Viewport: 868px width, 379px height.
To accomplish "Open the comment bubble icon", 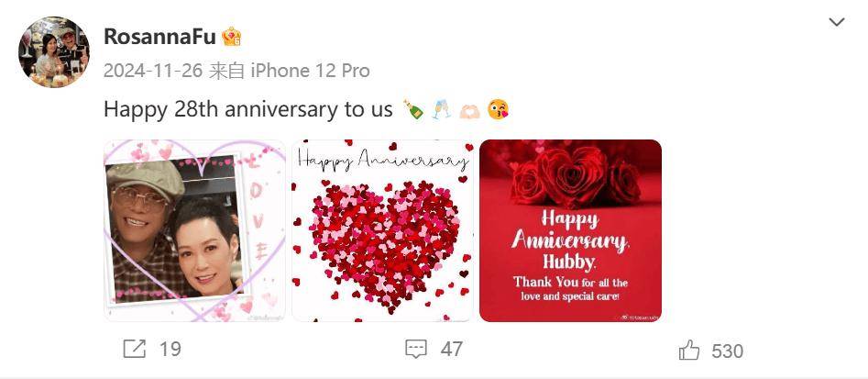I will [x=416, y=349].
